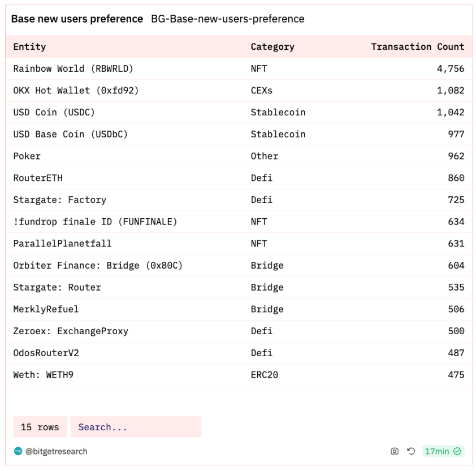This screenshot has width=476, height=471.
Task: Click the green verified checkmark icon
Action: click(x=457, y=451)
